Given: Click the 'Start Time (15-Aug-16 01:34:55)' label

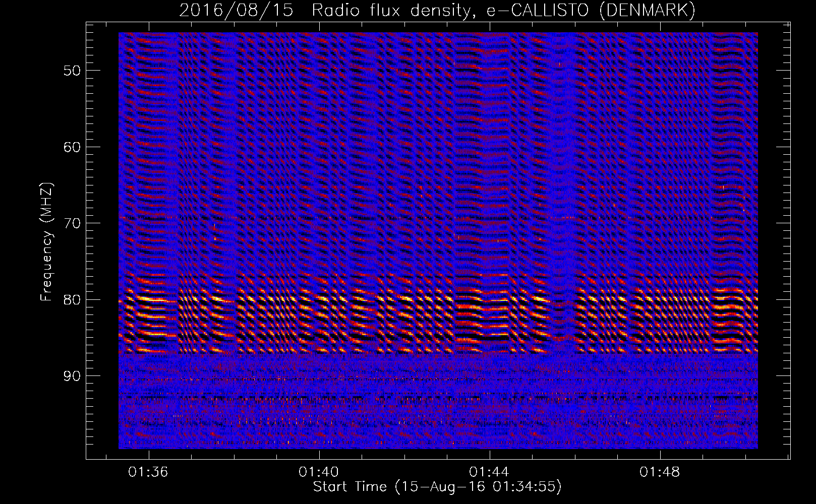Looking at the screenshot, I should click(437, 487).
